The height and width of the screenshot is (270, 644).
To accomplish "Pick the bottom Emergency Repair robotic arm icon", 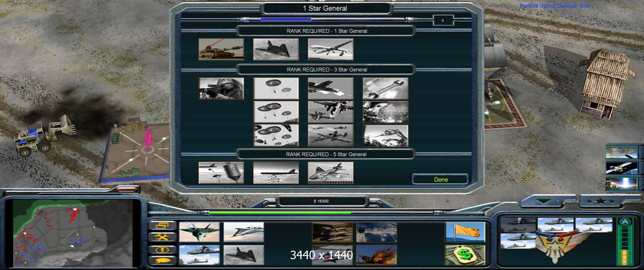I will click(385, 135).
